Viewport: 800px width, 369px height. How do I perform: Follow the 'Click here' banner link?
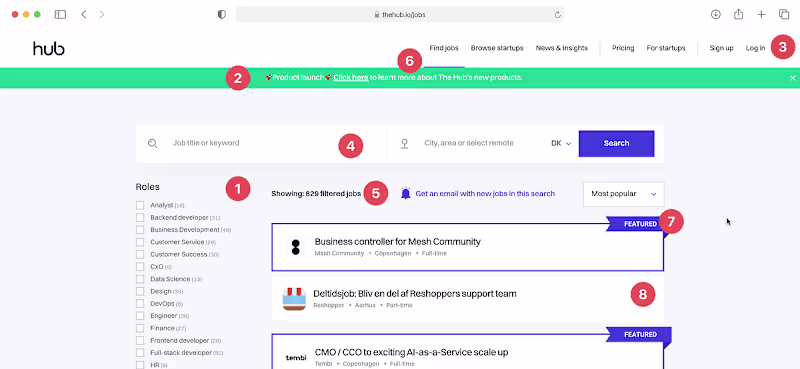coord(351,78)
